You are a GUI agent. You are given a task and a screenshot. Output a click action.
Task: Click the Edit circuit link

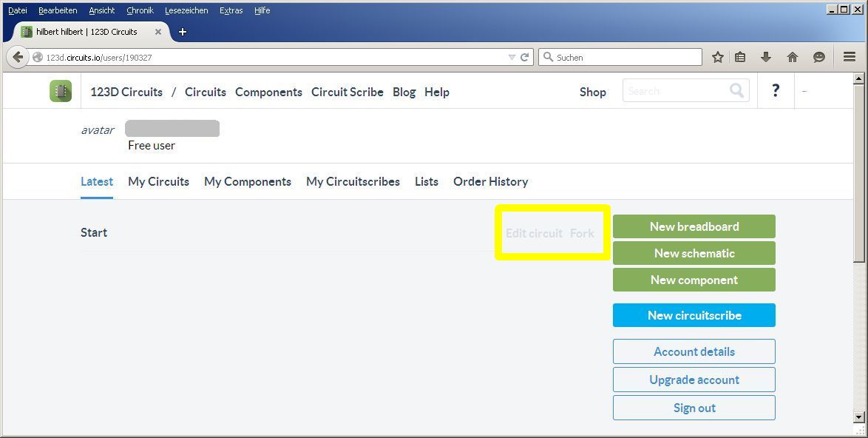tap(534, 233)
